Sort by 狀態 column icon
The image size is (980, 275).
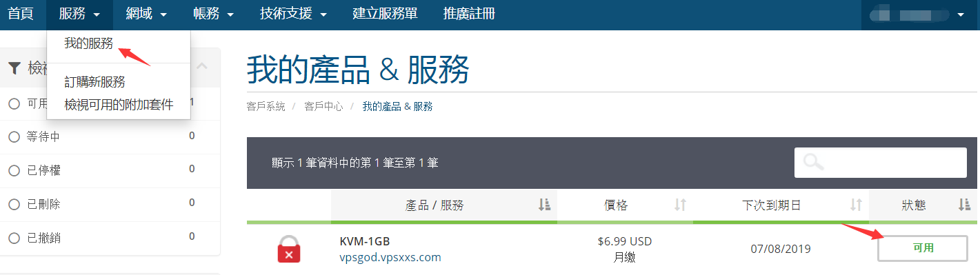tap(964, 205)
